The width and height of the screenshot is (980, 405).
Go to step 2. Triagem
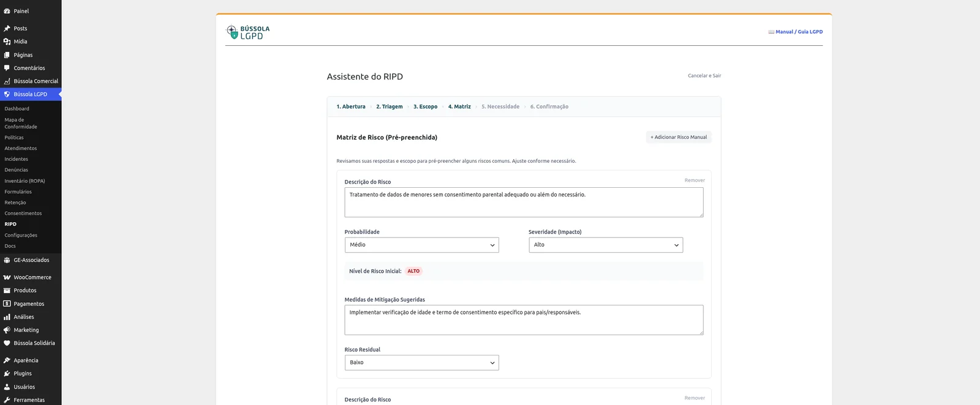[390, 106]
